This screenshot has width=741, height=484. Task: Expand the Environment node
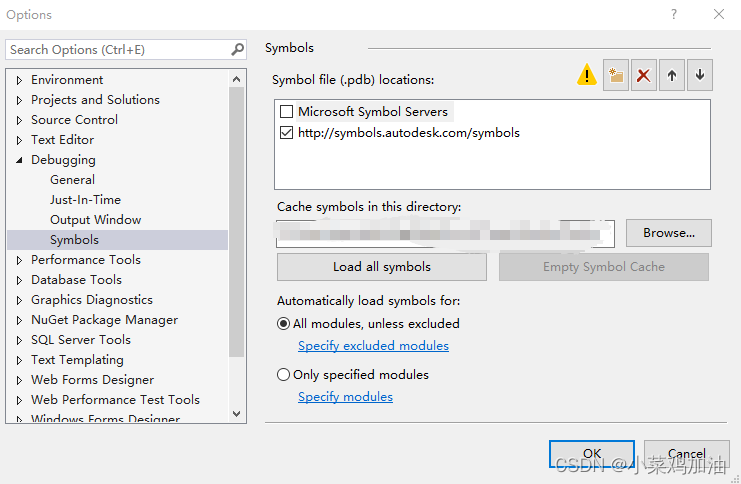[19, 80]
